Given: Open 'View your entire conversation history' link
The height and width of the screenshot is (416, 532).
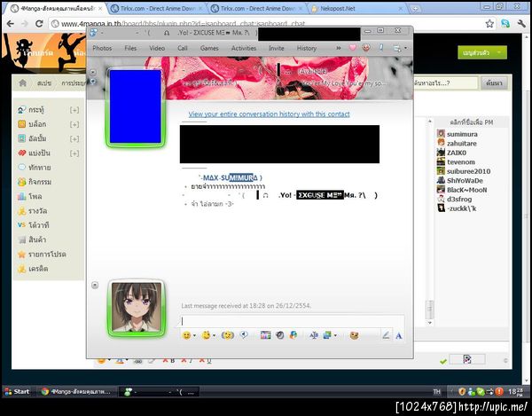Looking at the screenshot, I should coord(269,114).
